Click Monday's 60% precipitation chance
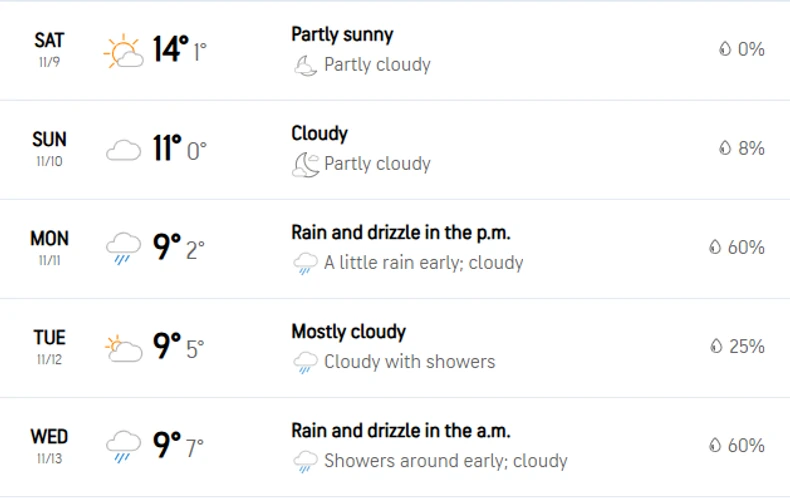Image resolution: width=790 pixels, height=498 pixels. [745, 247]
